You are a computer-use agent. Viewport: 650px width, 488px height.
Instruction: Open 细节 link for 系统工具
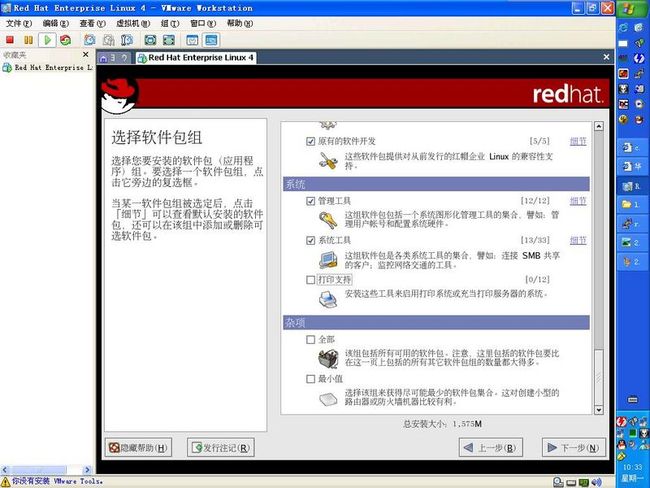(x=578, y=240)
